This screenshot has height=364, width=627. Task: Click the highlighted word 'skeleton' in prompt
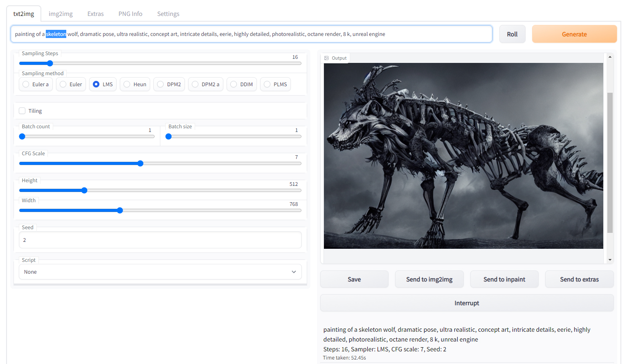click(x=56, y=34)
